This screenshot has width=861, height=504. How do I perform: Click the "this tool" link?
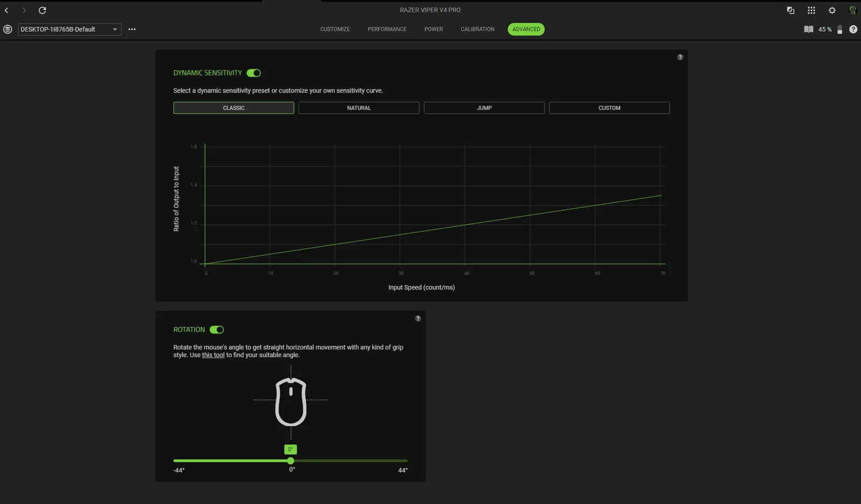pos(213,355)
